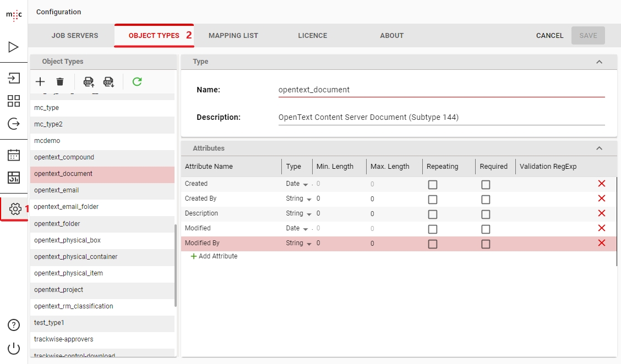The image size is (621, 364).
Task: Click the green refresh icon
Action: 137,82
